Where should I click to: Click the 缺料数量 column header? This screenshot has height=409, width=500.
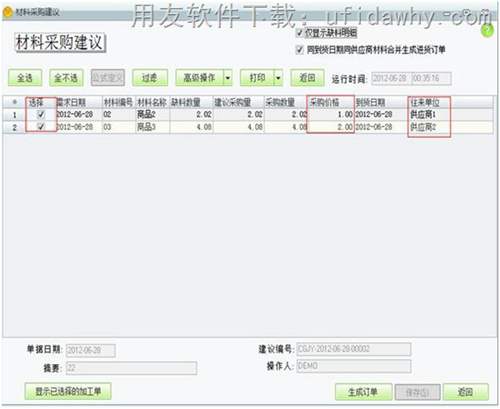coord(191,102)
